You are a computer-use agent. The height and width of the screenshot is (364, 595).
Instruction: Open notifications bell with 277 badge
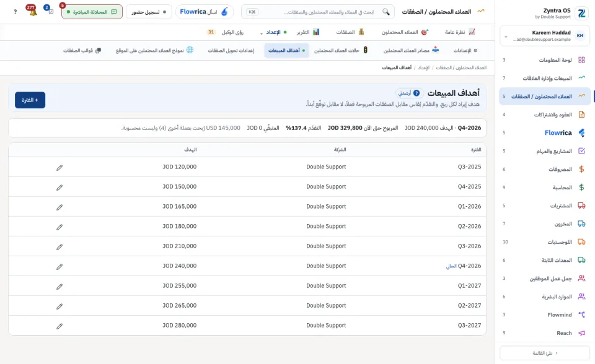tap(32, 11)
